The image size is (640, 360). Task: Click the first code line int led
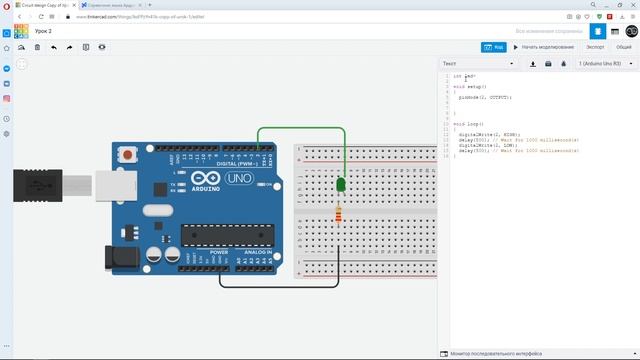(464, 76)
